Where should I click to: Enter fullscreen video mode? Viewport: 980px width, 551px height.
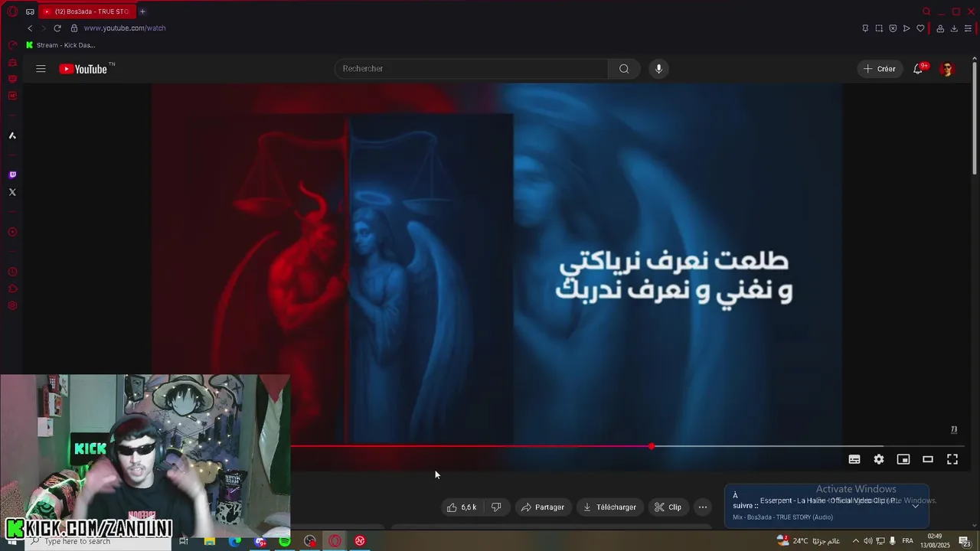pyautogui.click(x=952, y=459)
